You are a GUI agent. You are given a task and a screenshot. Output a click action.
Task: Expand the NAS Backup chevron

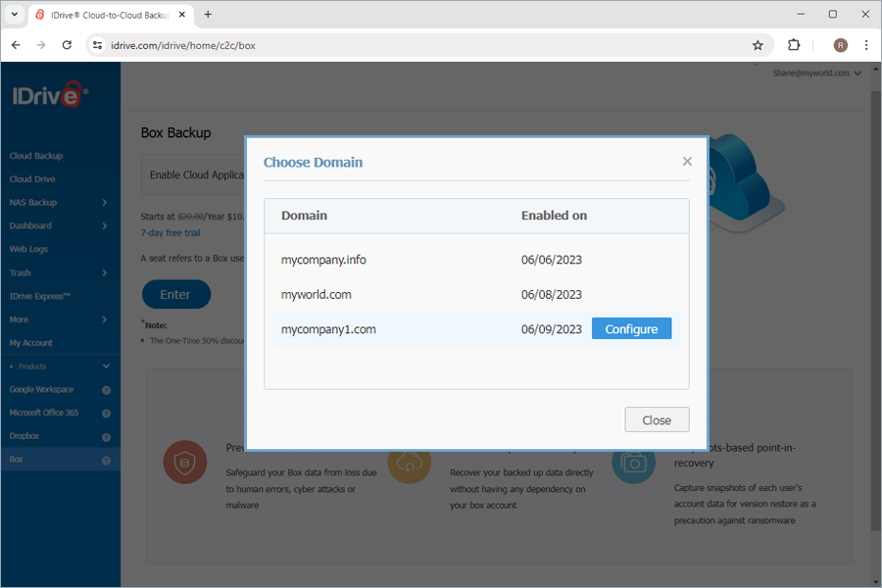(x=105, y=202)
